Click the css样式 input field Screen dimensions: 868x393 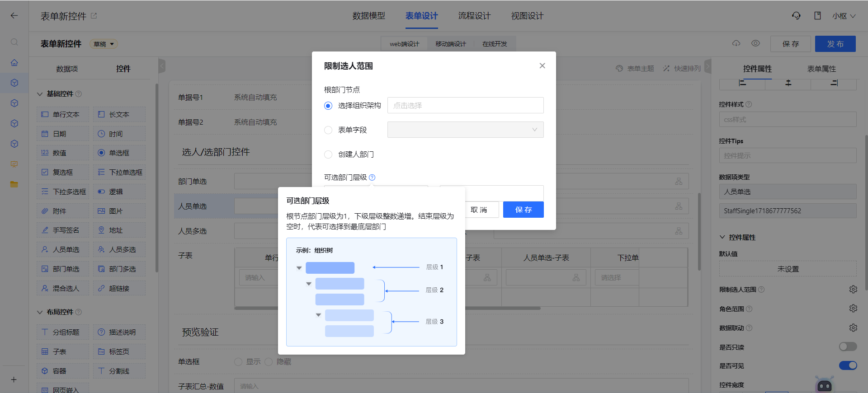788,119
